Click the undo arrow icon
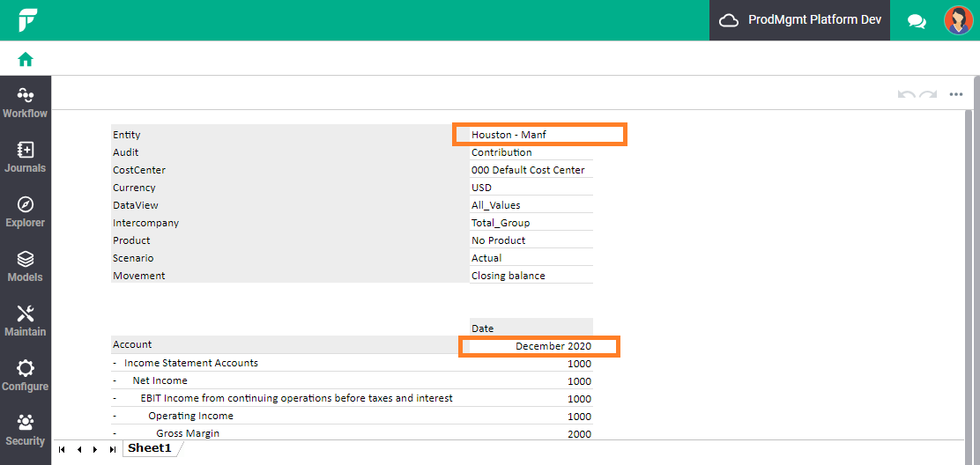The height and width of the screenshot is (465, 980). [906, 94]
